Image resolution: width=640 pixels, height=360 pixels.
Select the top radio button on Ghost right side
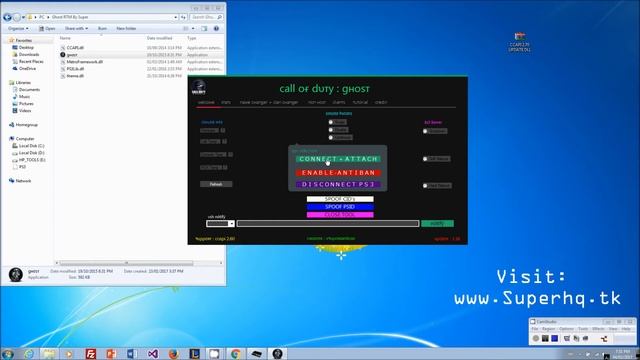click(425, 131)
